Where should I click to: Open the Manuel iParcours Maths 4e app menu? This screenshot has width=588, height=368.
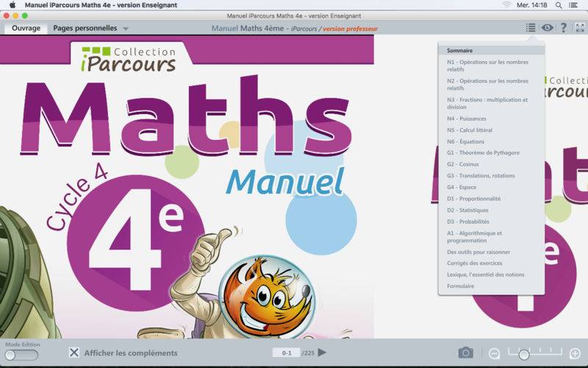coord(101,5)
